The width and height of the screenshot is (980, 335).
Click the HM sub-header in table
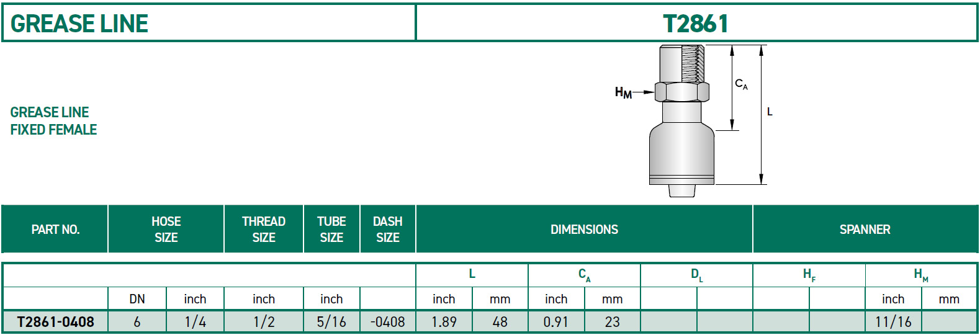[x=921, y=275]
